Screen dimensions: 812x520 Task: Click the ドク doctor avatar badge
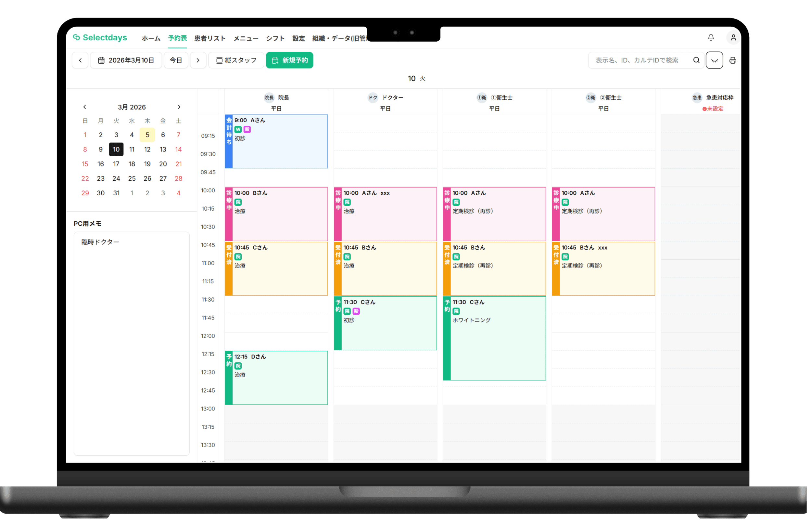[374, 98]
